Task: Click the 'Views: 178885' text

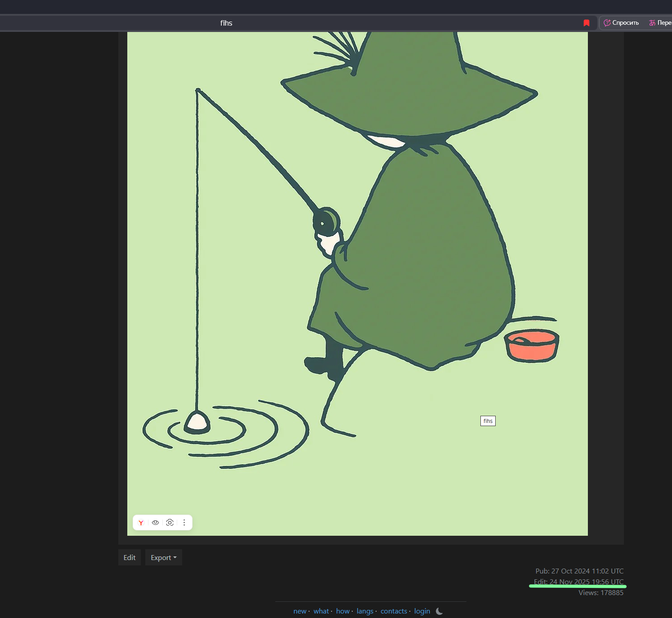Action: [601, 593]
